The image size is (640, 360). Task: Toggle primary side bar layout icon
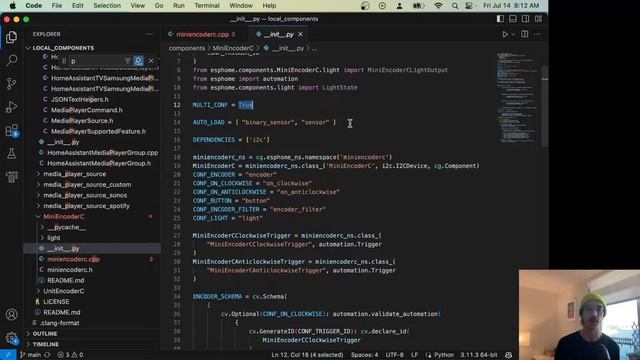500,19
